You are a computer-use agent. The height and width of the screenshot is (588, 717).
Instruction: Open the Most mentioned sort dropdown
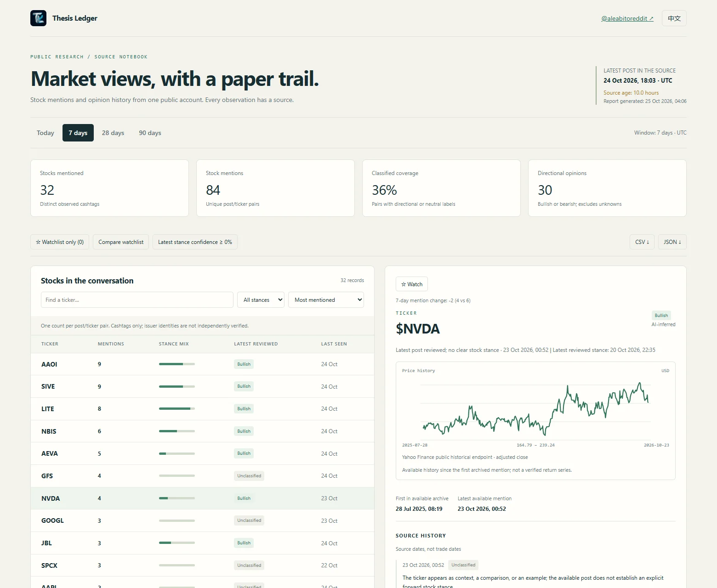click(326, 300)
